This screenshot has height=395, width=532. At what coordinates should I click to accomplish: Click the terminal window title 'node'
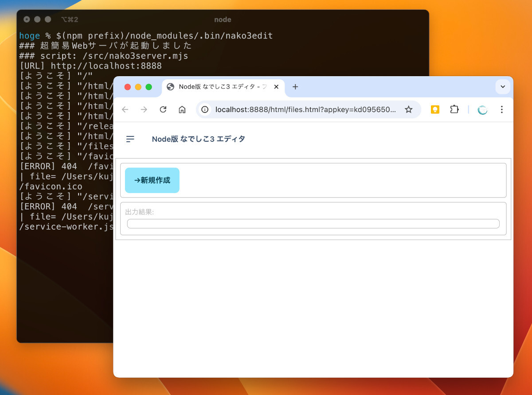click(223, 19)
